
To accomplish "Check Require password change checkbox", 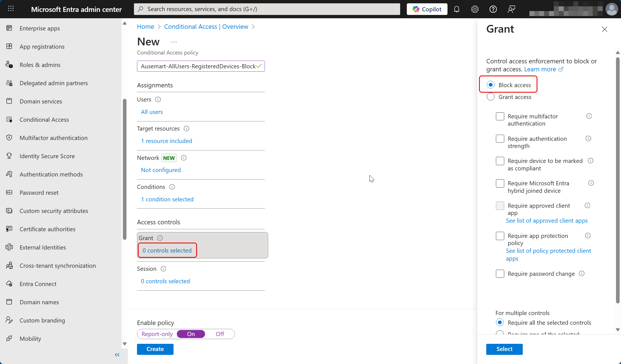I will pos(500,274).
